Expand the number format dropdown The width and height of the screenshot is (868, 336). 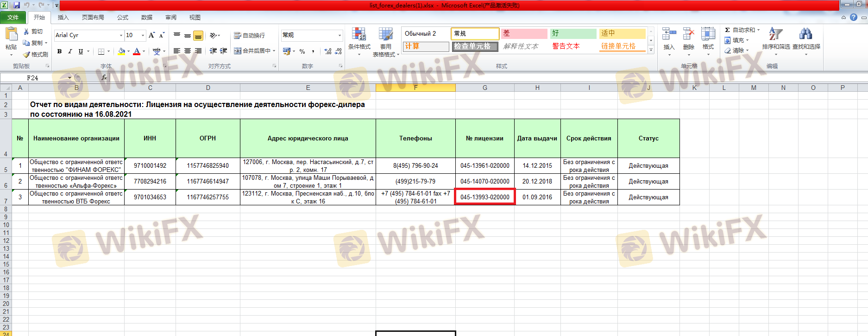point(339,35)
